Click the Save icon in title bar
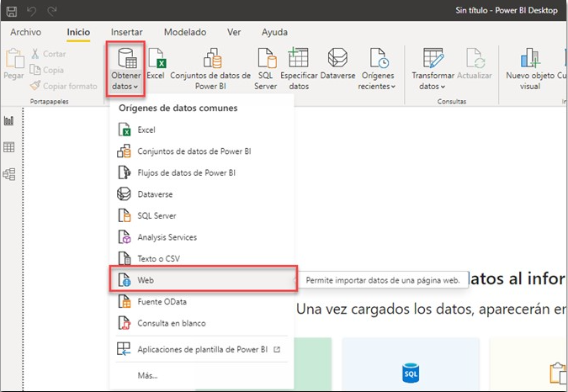 [12, 11]
